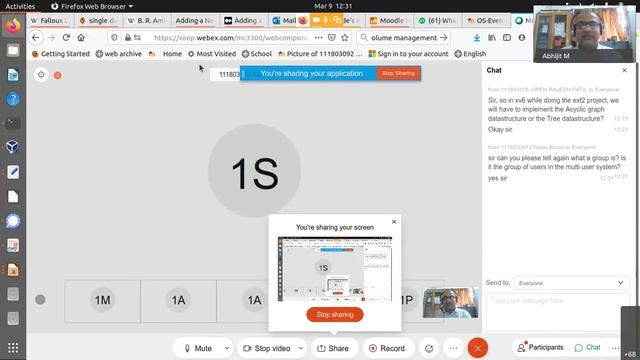Open Help icon in dock
The width and height of the screenshot is (640, 360).
click(13, 99)
